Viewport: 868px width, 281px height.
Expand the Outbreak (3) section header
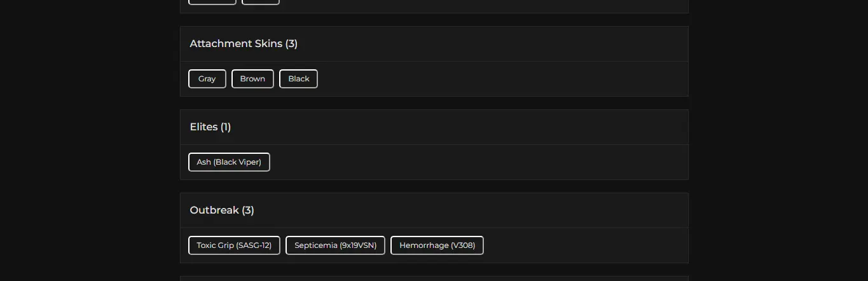tap(222, 210)
